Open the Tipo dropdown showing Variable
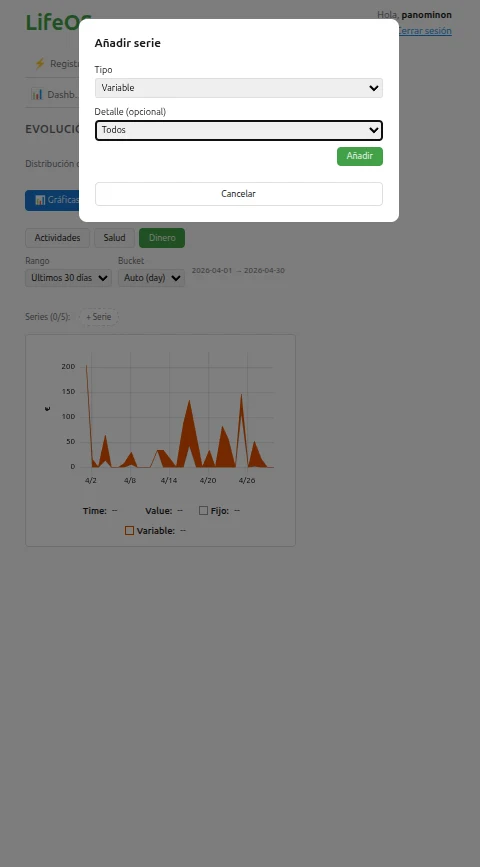This screenshot has height=867, width=480. pyautogui.click(x=239, y=88)
